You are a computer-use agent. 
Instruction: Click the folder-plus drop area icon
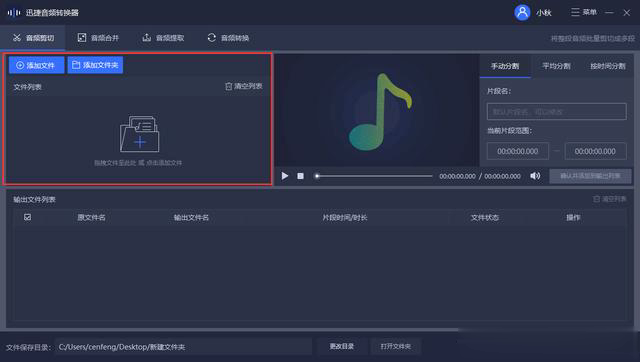click(139, 134)
